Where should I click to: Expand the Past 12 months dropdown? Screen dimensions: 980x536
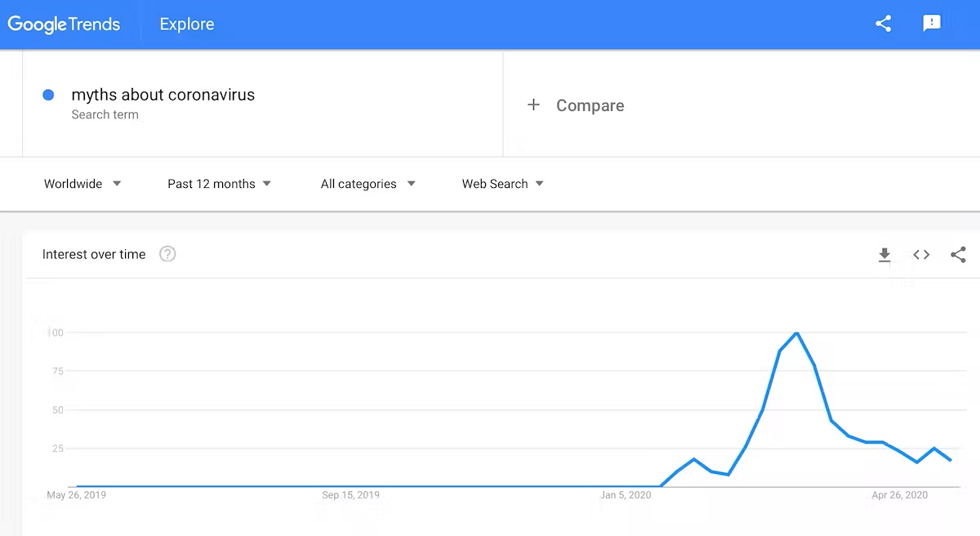click(x=220, y=184)
